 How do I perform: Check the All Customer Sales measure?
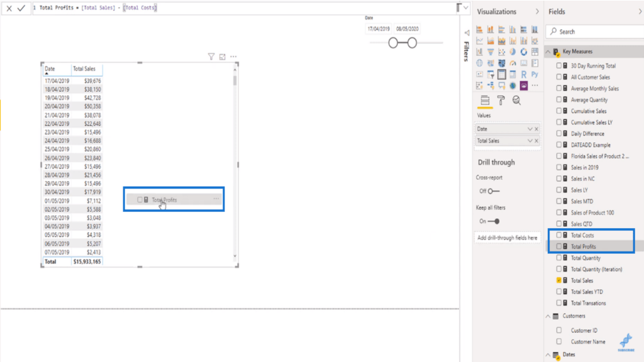(x=559, y=77)
